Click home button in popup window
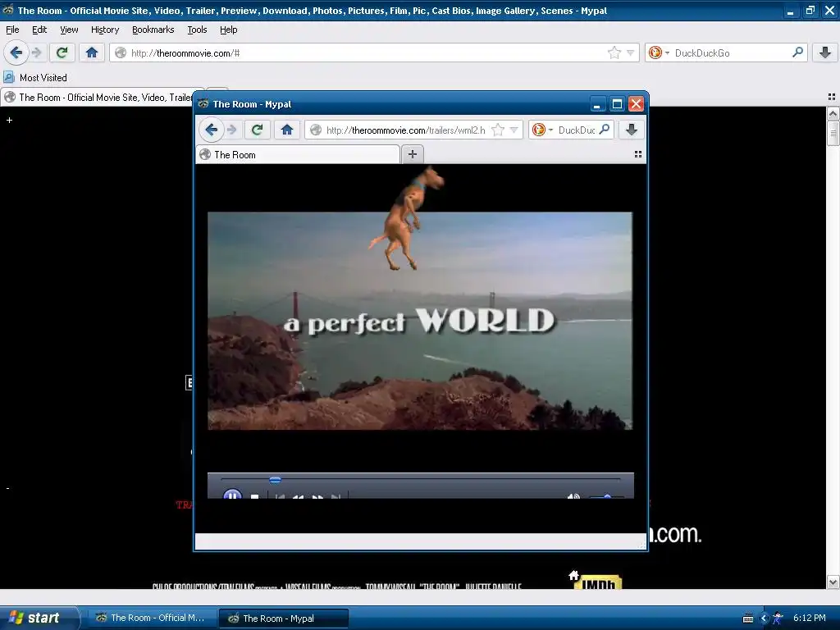This screenshot has height=630, width=840. pyautogui.click(x=286, y=130)
